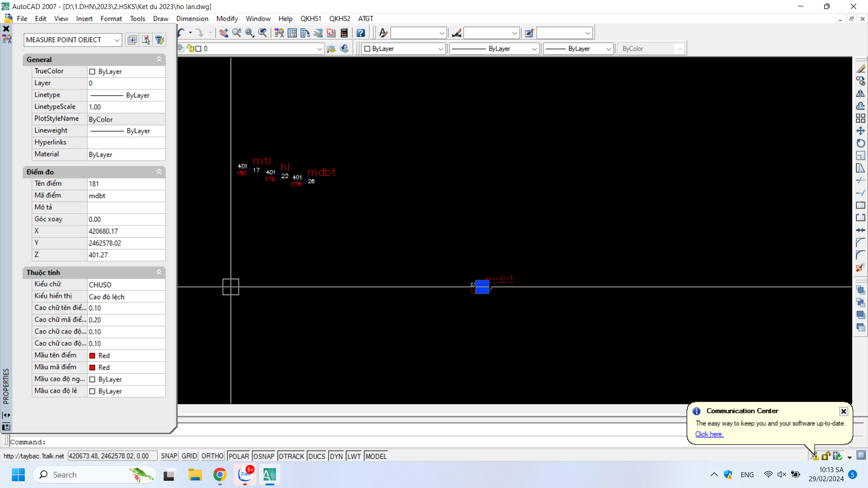Collapse the General properties section
Viewport: 868px width, 488px height.
pos(159,59)
